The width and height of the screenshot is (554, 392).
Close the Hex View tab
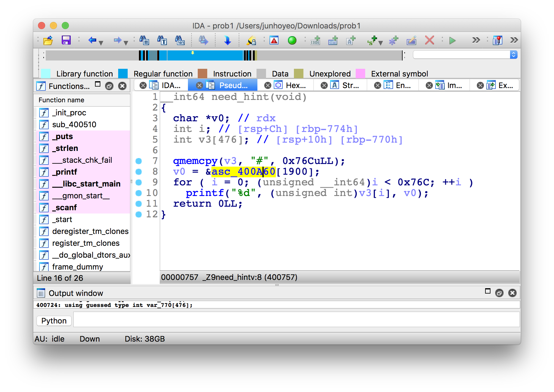click(268, 85)
